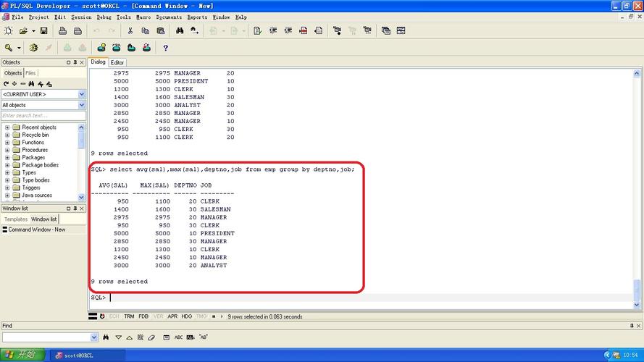Expand the Functions folder
Screen dimensions: 644x362
(x=7, y=143)
